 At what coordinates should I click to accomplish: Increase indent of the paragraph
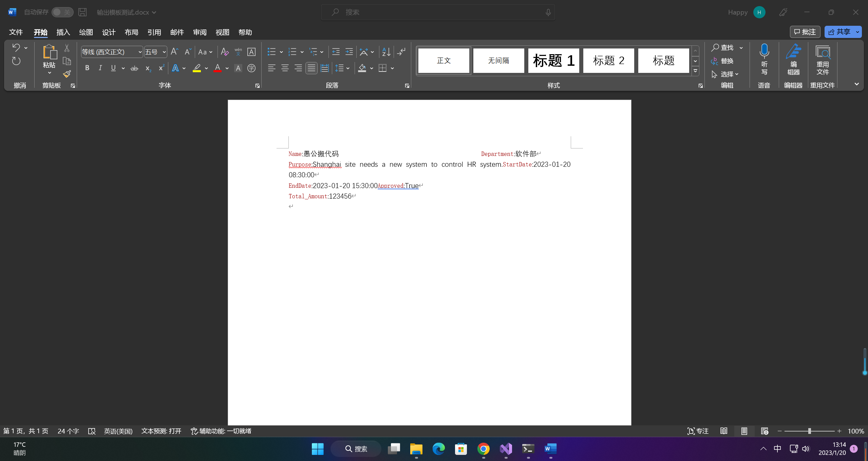(349, 52)
